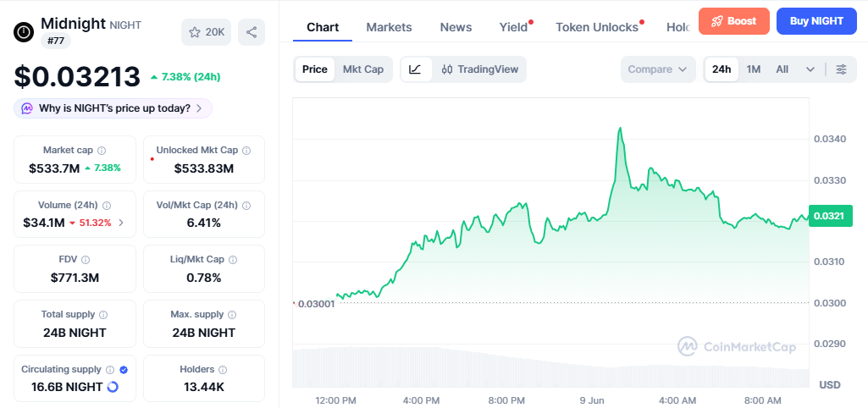Image resolution: width=868 pixels, height=408 pixels.
Task: Click the circulating supply progress ring
Action: point(113,387)
